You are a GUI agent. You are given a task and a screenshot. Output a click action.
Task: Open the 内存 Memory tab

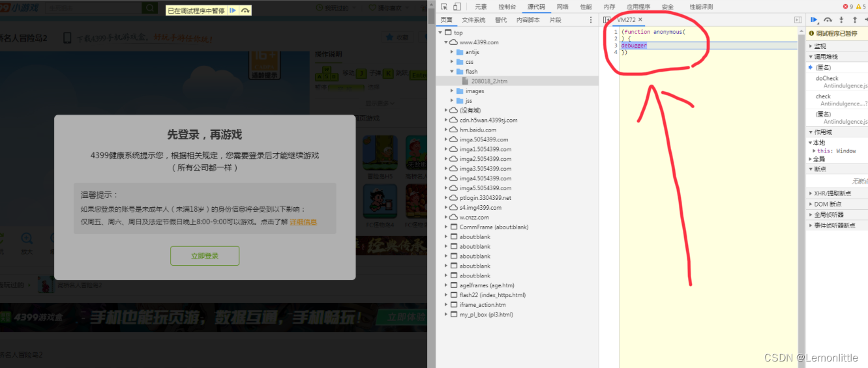pos(610,7)
